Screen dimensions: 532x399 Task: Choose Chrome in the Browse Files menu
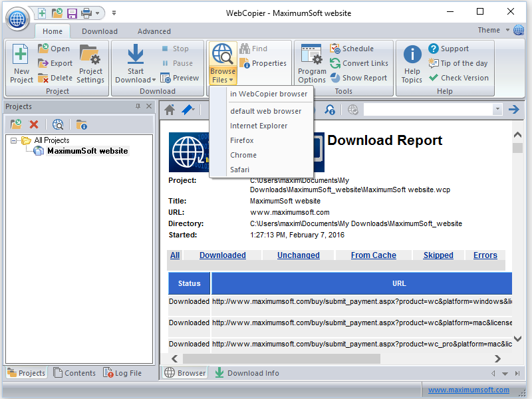pos(243,155)
